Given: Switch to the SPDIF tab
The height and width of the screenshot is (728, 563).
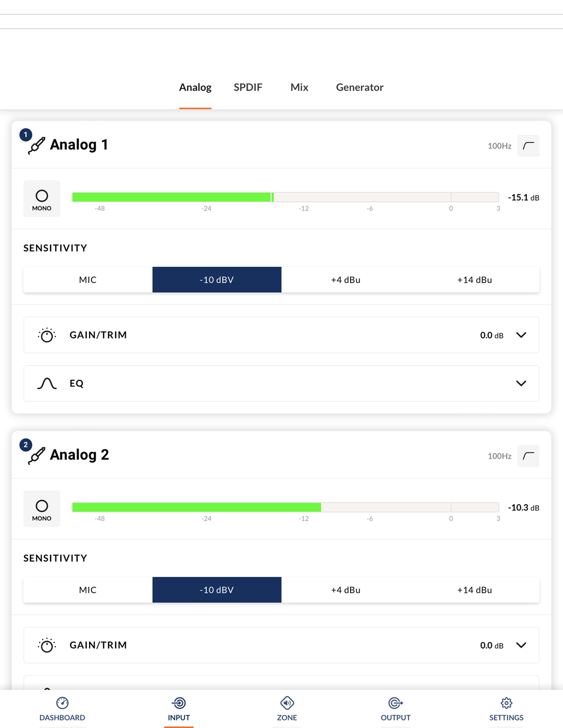Looking at the screenshot, I should click(248, 88).
